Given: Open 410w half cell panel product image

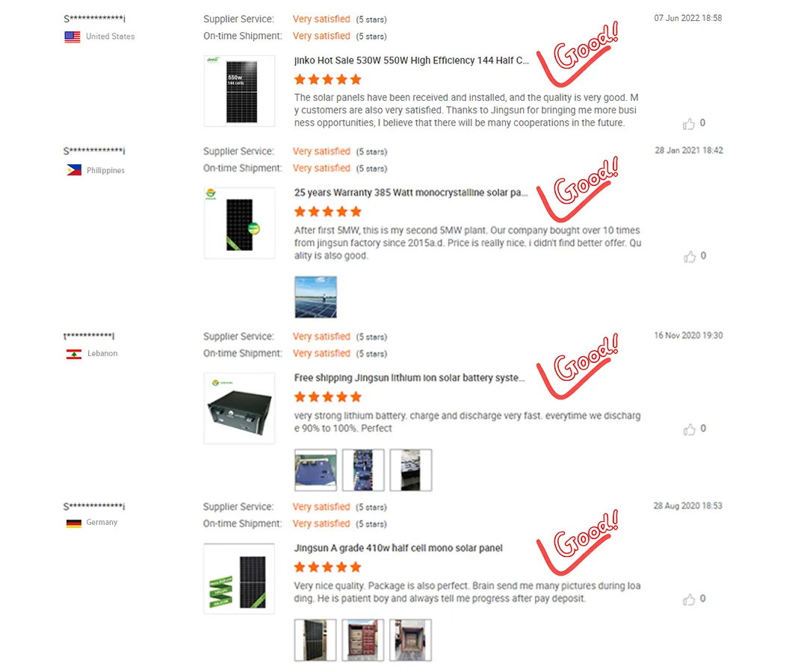Looking at the screenshot, I should coord(239,579).
